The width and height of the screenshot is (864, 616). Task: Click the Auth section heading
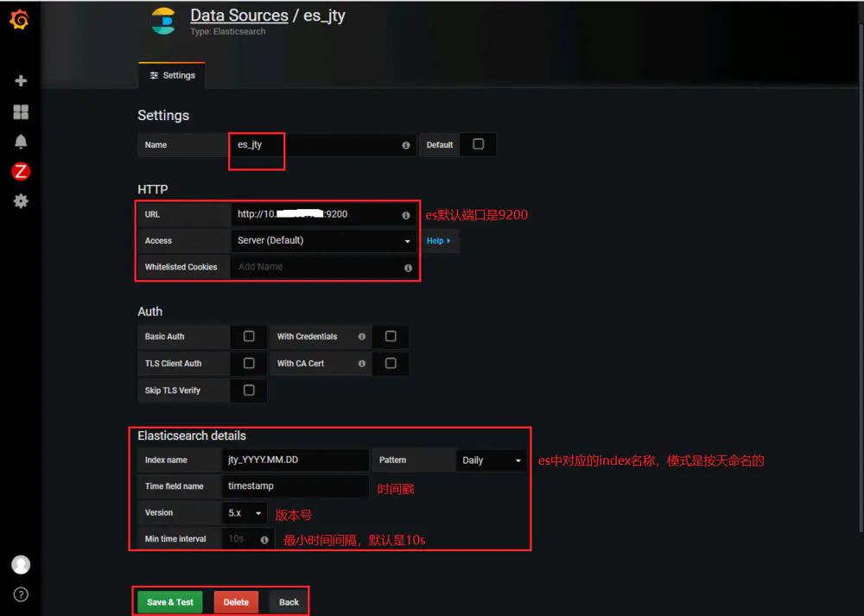pos(149,312)
